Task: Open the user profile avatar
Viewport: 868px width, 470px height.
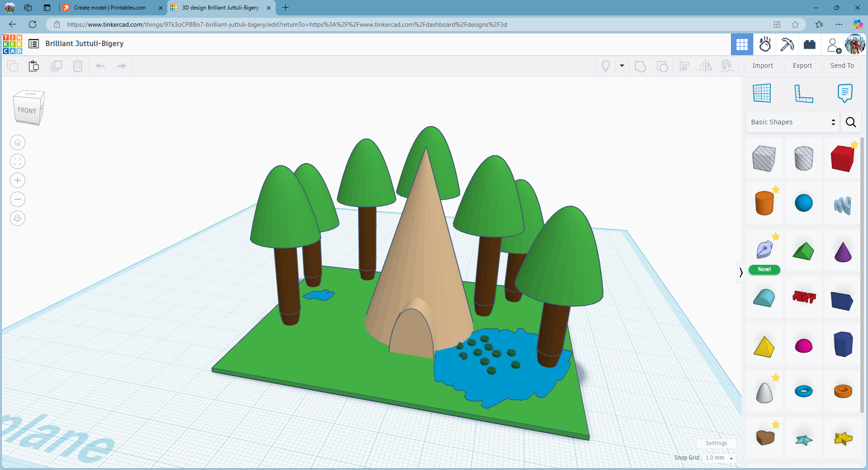Action: 855,44
